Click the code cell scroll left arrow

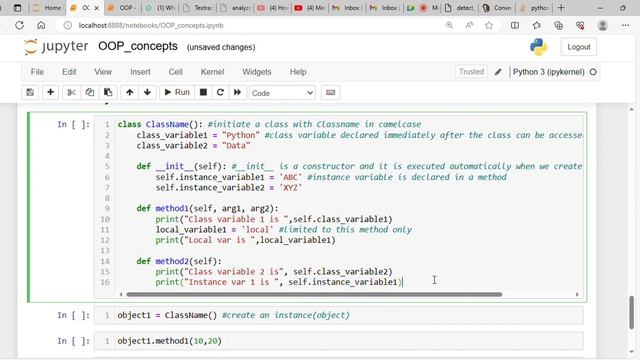[121, 294]
